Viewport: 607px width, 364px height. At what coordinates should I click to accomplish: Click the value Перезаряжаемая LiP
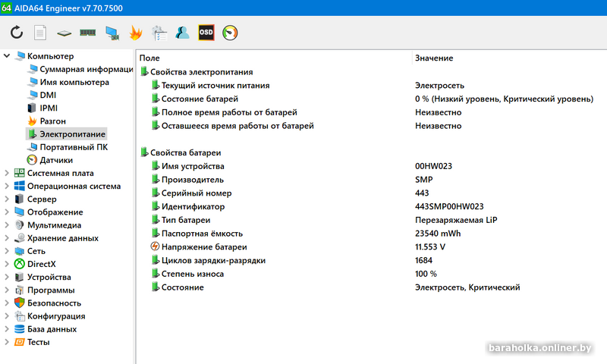click(x=456, y=220)
